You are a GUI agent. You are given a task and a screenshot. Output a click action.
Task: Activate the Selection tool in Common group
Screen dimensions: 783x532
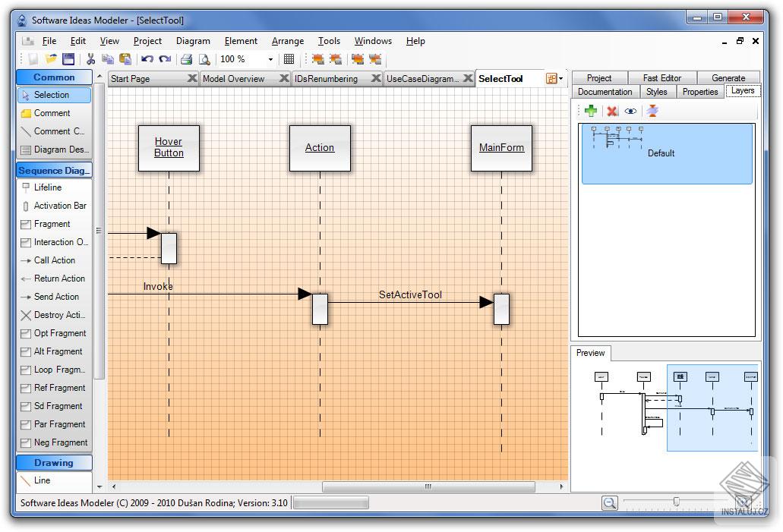tap(49, 94)
